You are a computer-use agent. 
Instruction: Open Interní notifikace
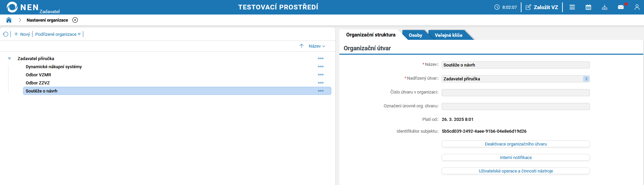coord(515,157)
